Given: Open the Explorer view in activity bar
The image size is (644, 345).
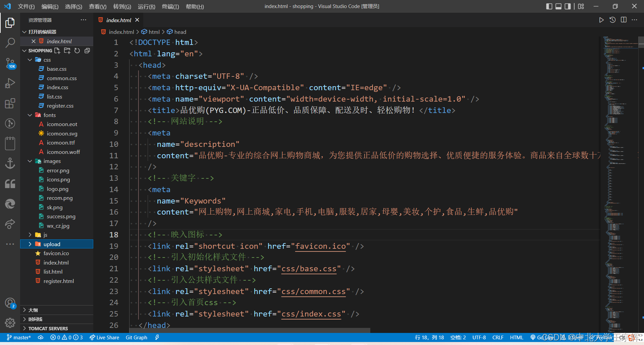Looking at the screenshot, I should point(10,23).
